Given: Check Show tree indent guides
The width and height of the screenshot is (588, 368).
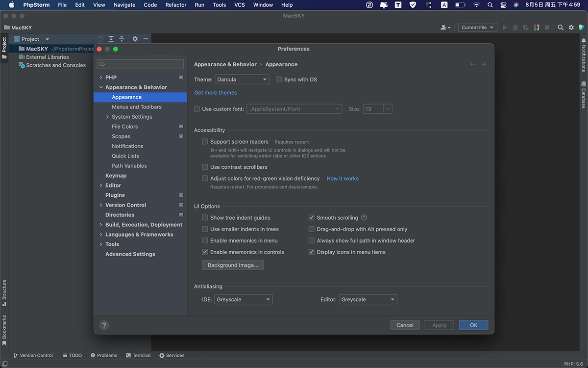Looking at the screenshot, I should [205, 218].
